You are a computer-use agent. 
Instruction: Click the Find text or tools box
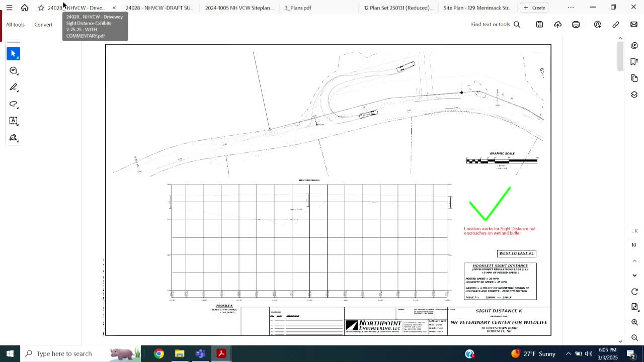click(x=496, y=24)
